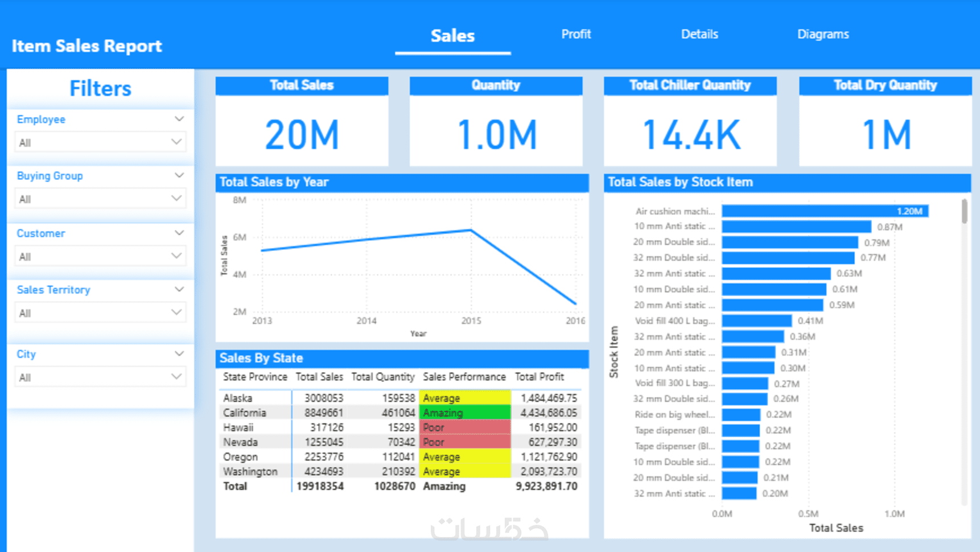Screen dimensions: 980x552
Task: Open the Buying Group 'All' dropdown
Action: click(x=100, y=199)
